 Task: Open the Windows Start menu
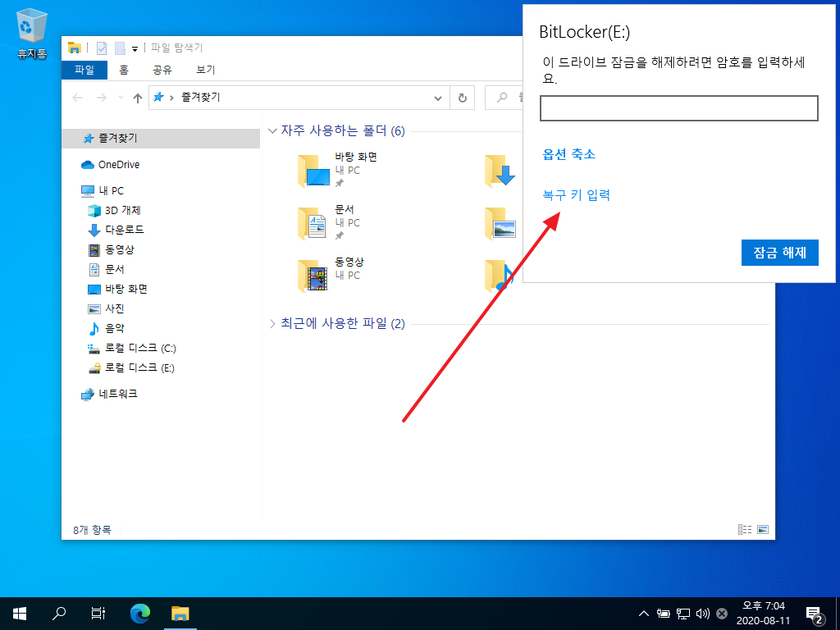20,614
